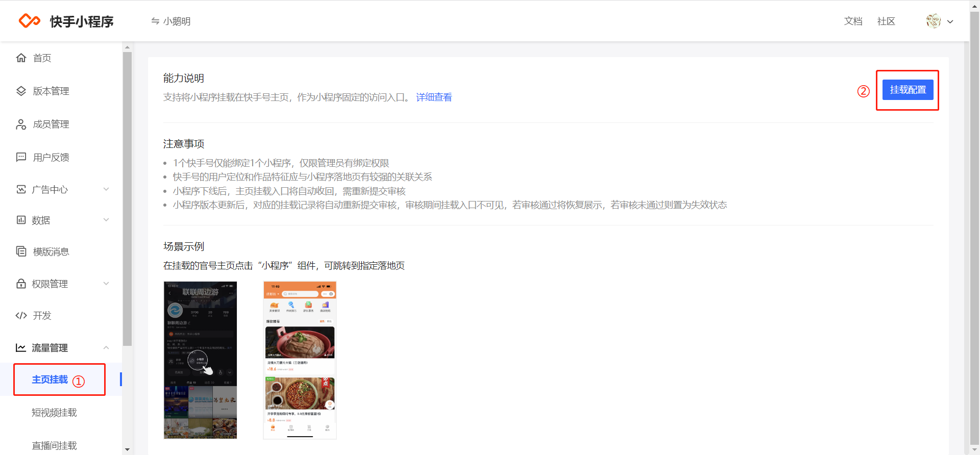Viewport: 980px width, 455px height.
Task: Click the 注意事项 heading
Action: pyautogui.click(x=184, y=144)
